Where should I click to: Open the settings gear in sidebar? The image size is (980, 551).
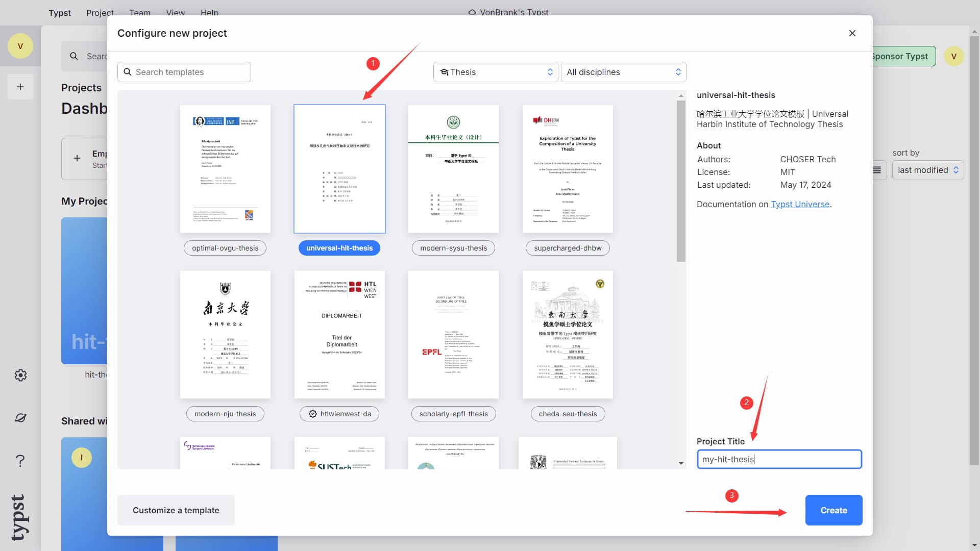coord(20,375)
